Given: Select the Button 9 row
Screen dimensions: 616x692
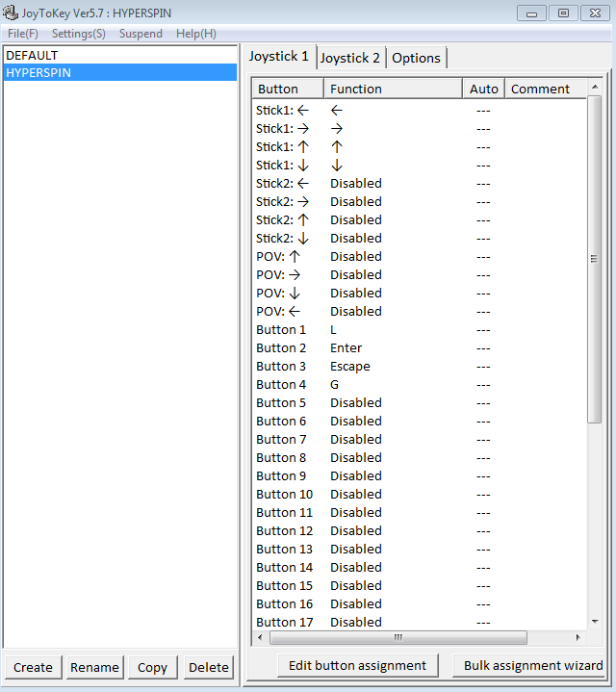Looking at the screenshot, I should pos(420,476).
